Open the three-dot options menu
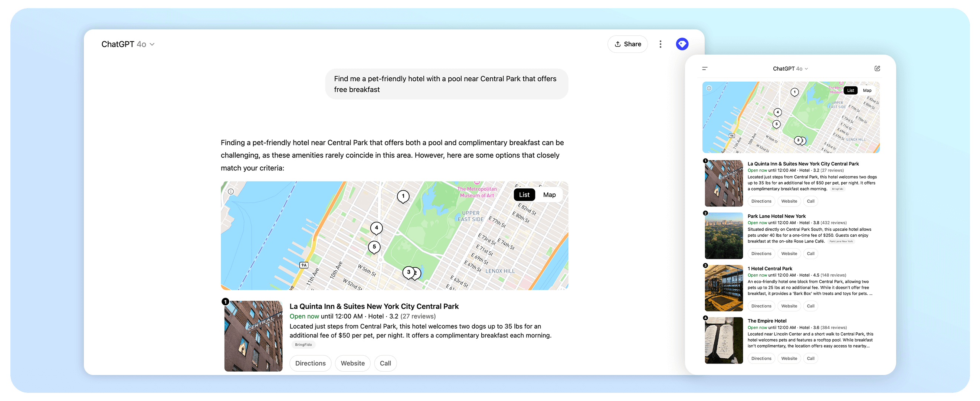 click(661, 44)
